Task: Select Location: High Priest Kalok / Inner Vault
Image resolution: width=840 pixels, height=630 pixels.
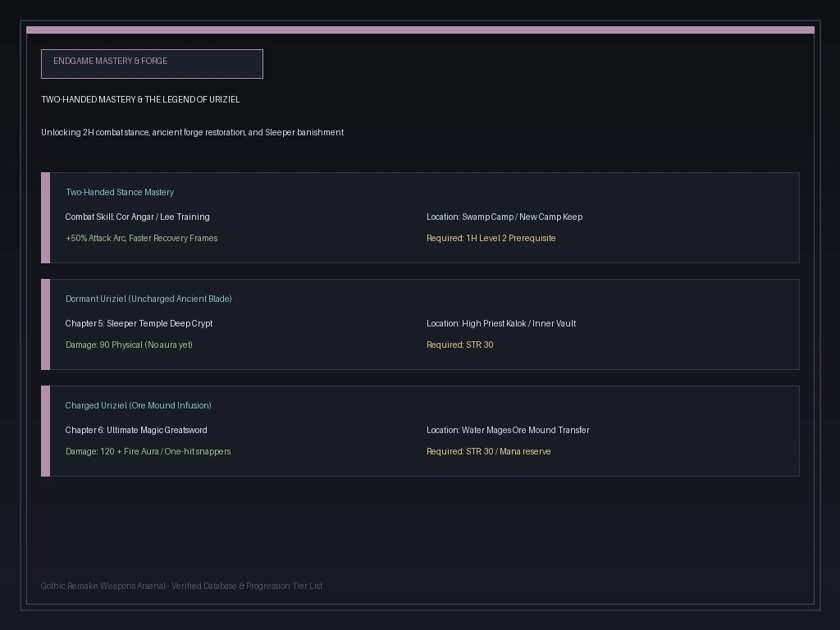Action: tap(501, 323)
